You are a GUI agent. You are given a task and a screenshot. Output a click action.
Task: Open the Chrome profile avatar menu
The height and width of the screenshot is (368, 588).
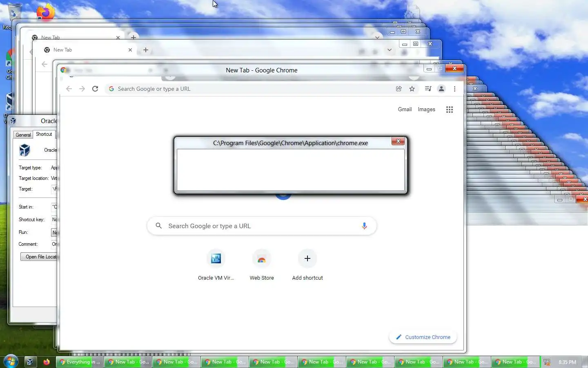pyautogui.click(x=441, y=89)
